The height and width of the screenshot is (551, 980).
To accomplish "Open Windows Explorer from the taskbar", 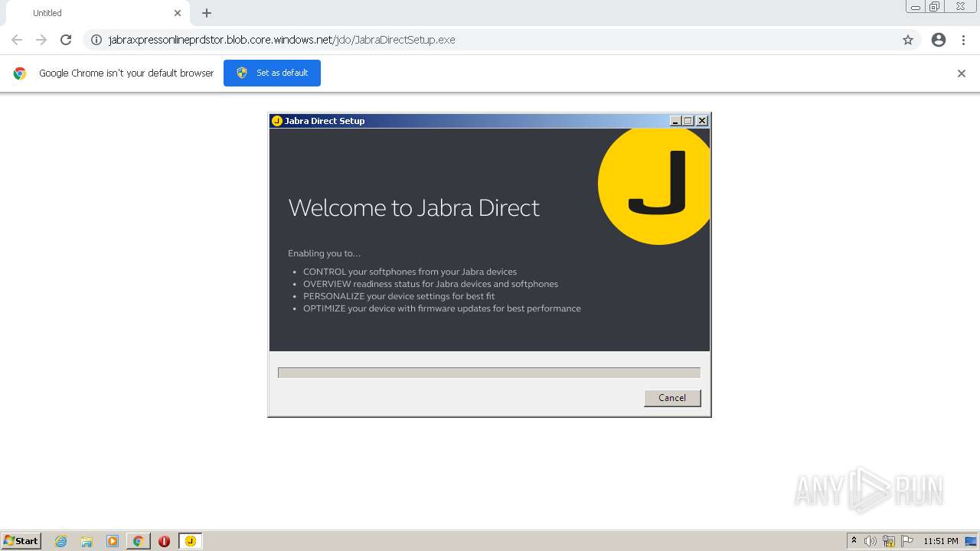I will 87,541.
